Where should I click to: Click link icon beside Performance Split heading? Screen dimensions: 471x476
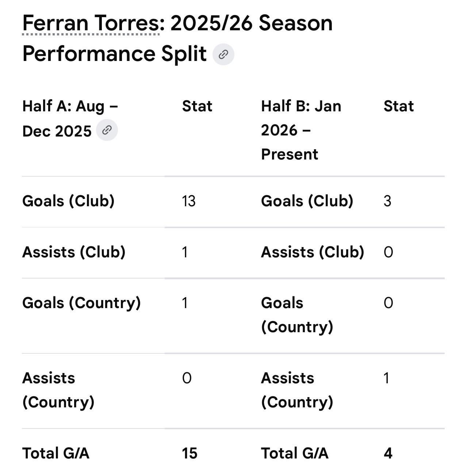223,55
